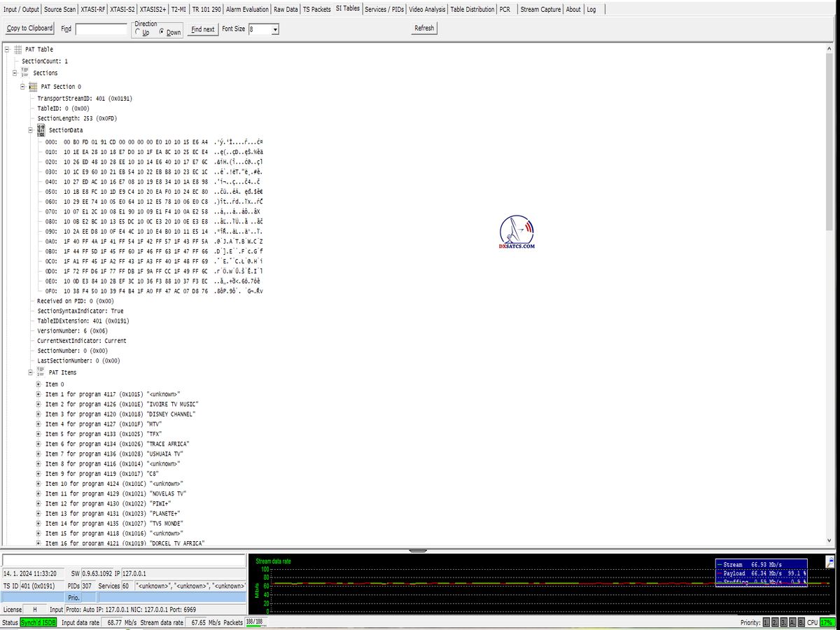Open the Font Size dropdown
This screenshot has width=840, height=630.
pyautogui.click(x=274, y=29)
